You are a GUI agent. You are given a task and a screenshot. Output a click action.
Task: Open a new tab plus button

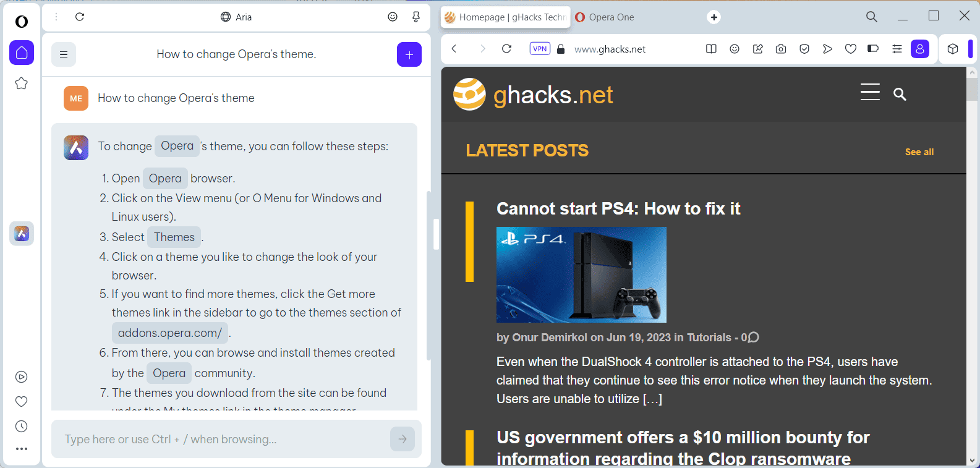pyautogui.click(x=714, y=17)
